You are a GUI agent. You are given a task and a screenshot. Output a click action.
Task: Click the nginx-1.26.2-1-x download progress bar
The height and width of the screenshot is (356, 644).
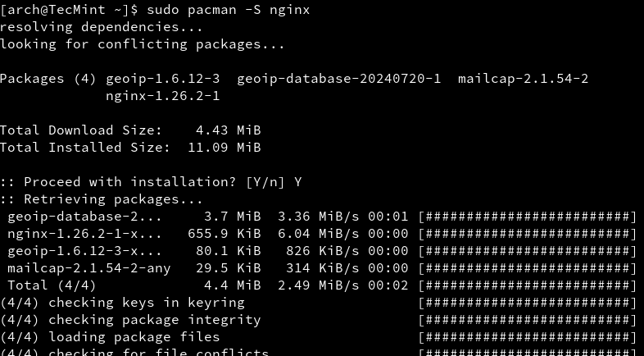527,234
